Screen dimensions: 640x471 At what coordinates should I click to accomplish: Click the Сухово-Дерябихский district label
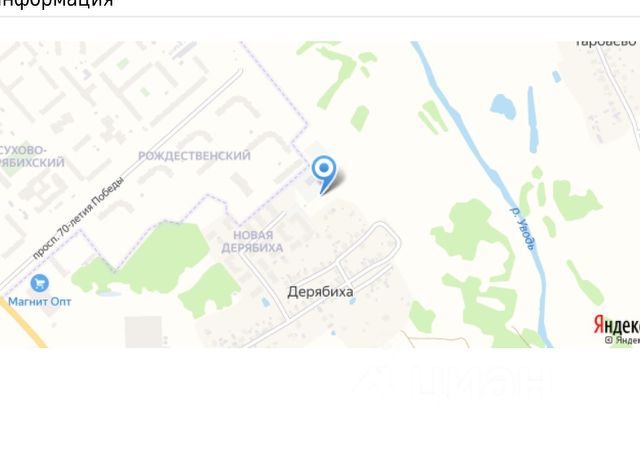(32, 156)
